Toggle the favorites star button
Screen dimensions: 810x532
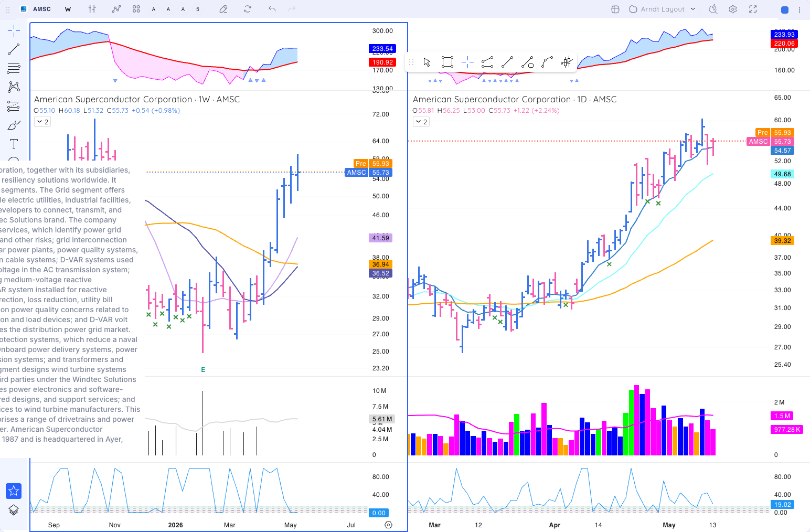click(14, 491)
